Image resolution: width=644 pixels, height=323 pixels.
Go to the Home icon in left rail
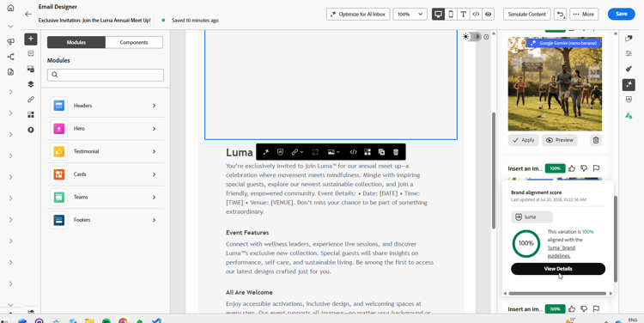pyautogui.click(x=10, y=8)
